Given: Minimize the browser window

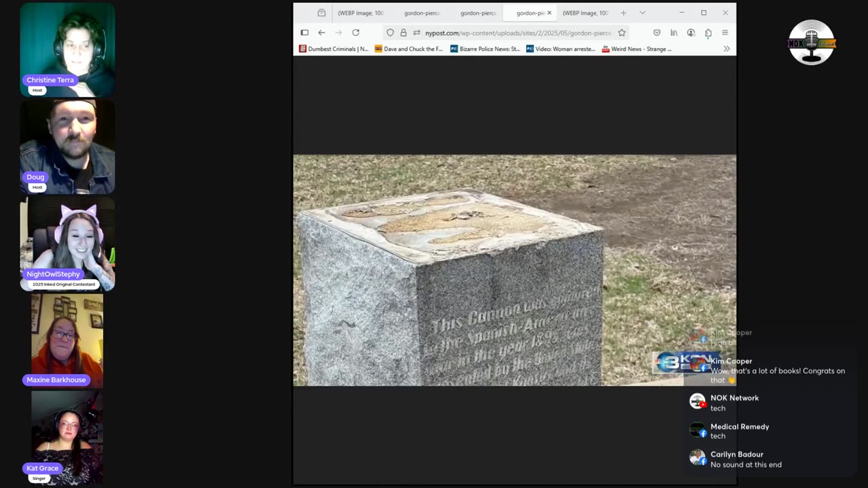Looking at the screenshot, I should [682, 13].
